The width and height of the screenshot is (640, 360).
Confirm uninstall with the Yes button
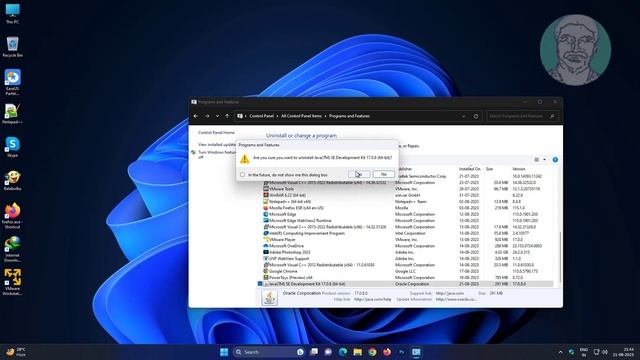coord(359,174)
